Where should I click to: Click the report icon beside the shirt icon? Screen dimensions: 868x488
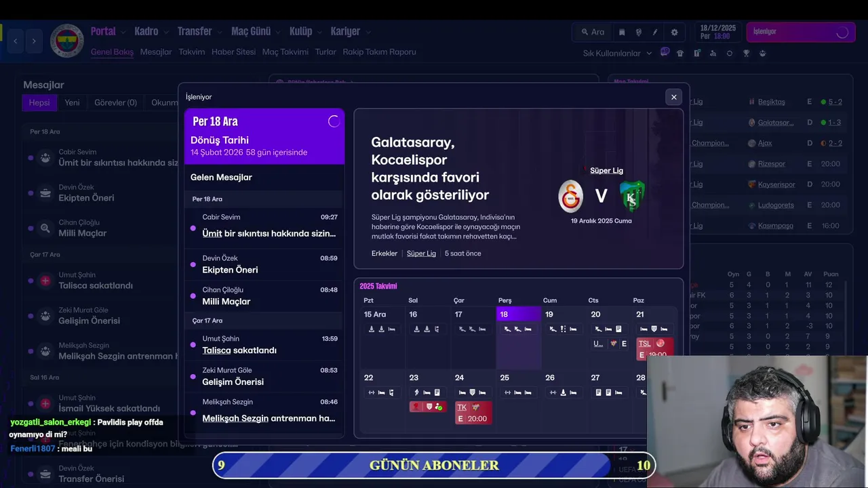(x=696, y=53)
